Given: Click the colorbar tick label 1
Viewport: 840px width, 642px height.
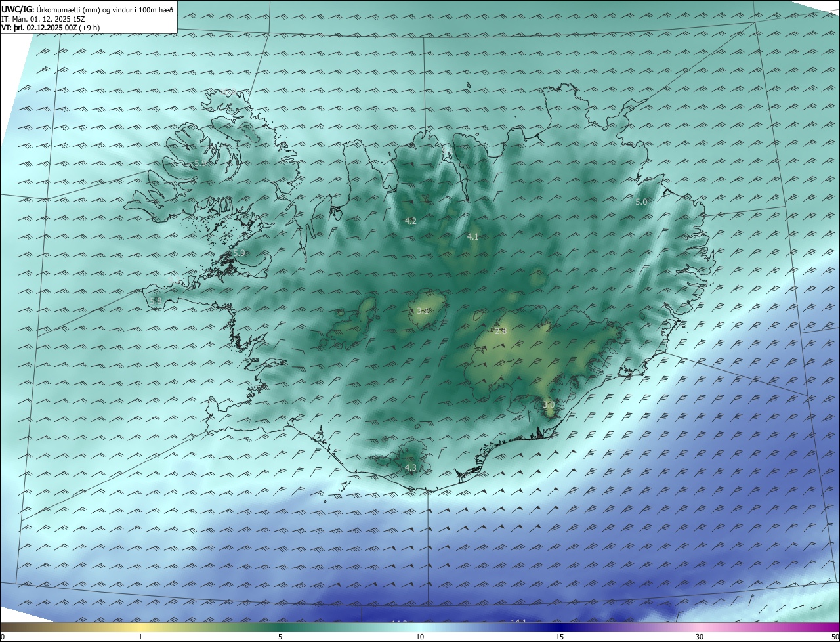Looking at the screenshot, I should (x=140, y=637).
